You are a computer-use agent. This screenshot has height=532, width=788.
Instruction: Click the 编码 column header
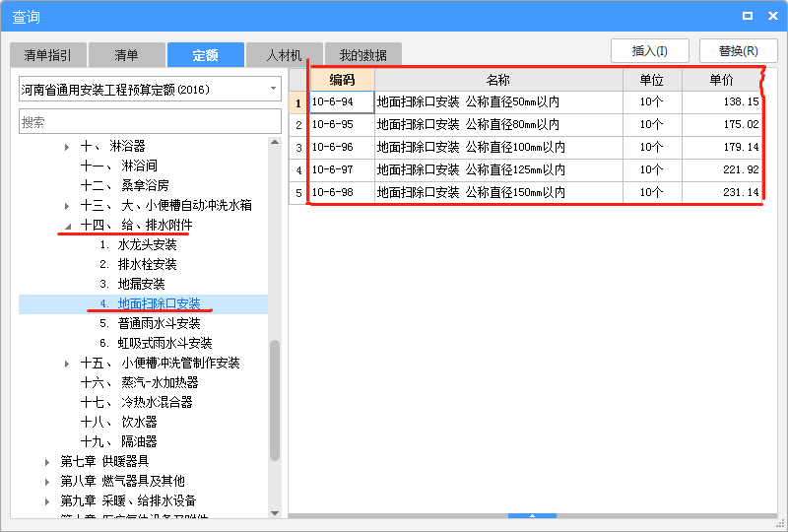(x=342, y=80)
